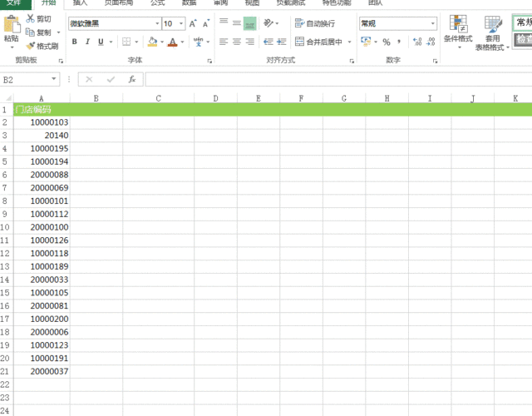This screenshot has width=532, height=416.
Task: Select column C header
Action: pos(159,98)
